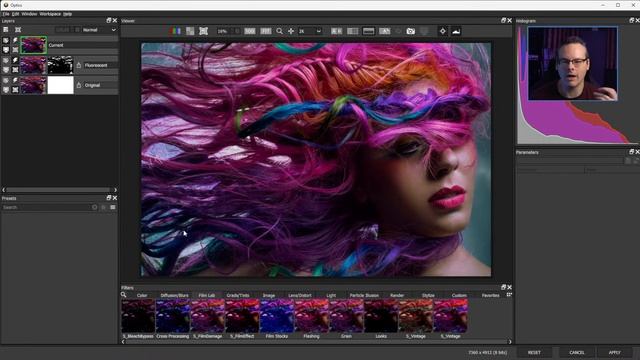The image size is (640, 360).
Task: Toggle visibility of the Original layer
Action: pos(6,80)
